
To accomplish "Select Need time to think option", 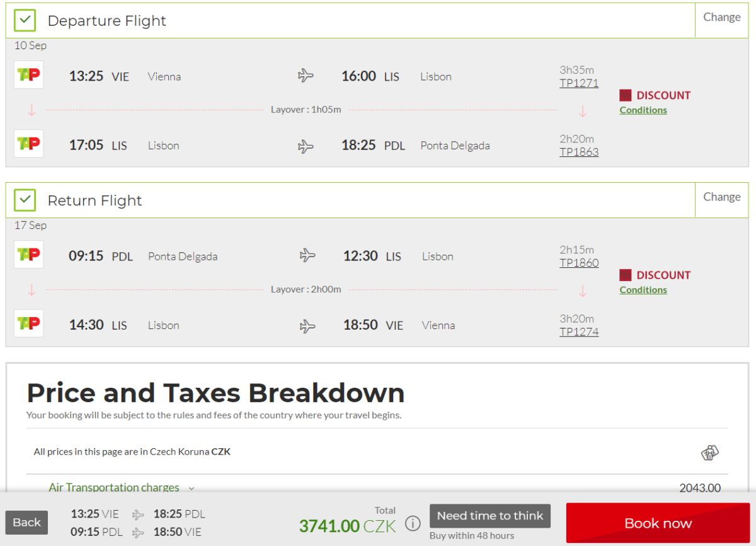I will [490, 516].
